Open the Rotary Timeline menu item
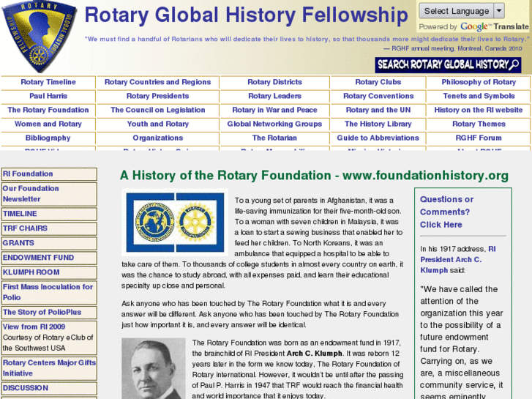532x399 pixels. 48,82
